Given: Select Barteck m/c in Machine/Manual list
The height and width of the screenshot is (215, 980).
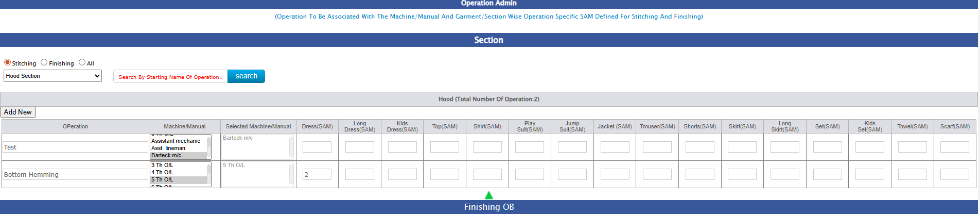Looking at the screenshot, I should coord(178,155).
